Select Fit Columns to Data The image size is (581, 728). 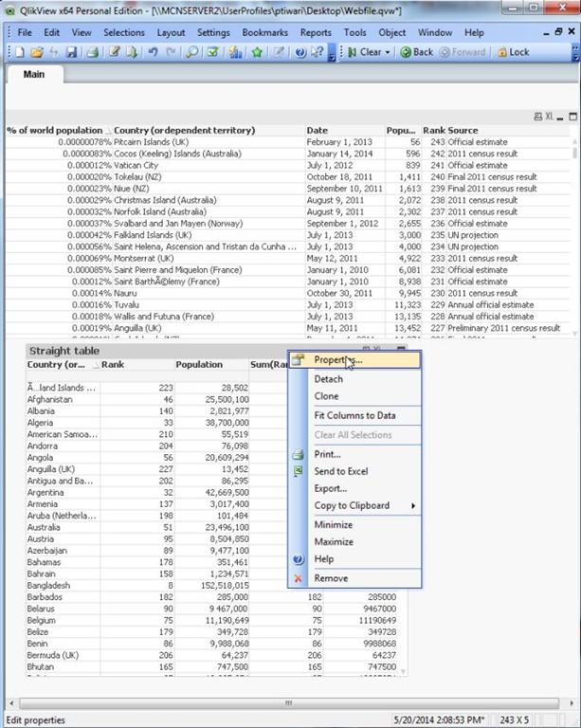(x=354, y=415)
